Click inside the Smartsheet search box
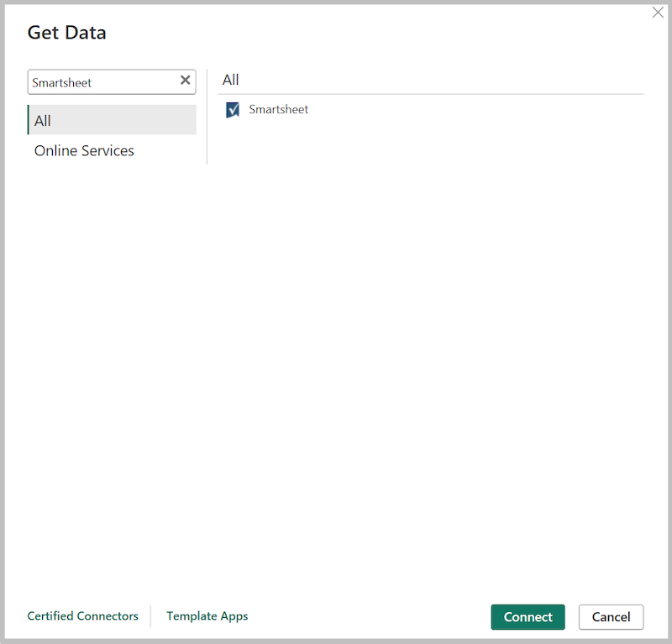Screen dimensions: 672x644 [101, 81]
